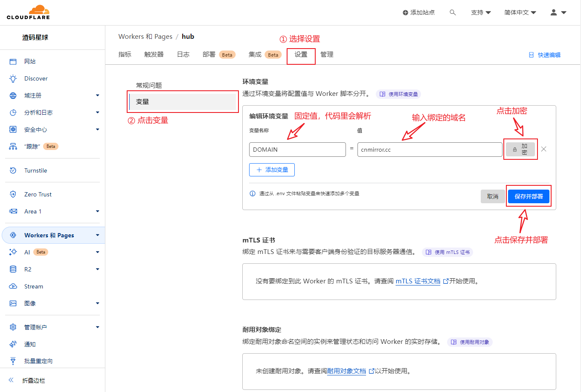Image resolution: width=581 pixels, height=392 pixels.
Task: Click the 网站 sidebar icon
Action: (13, 62)
